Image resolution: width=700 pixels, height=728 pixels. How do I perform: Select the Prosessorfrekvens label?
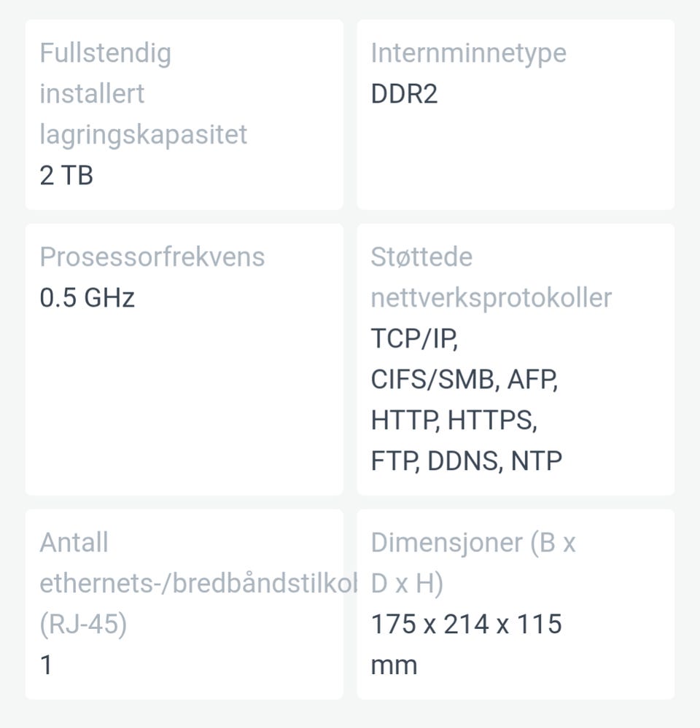(x=152, y=257)
